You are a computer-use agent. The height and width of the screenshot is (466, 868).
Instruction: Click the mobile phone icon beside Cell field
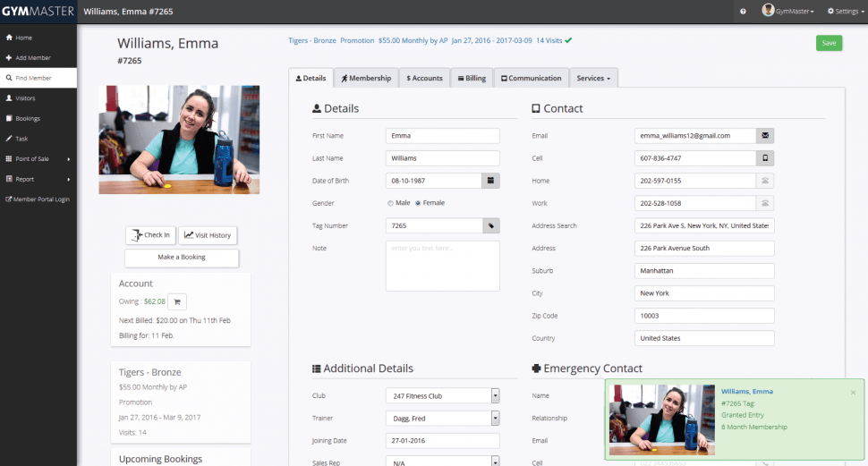pyautogui.click(x=765, y=158)
